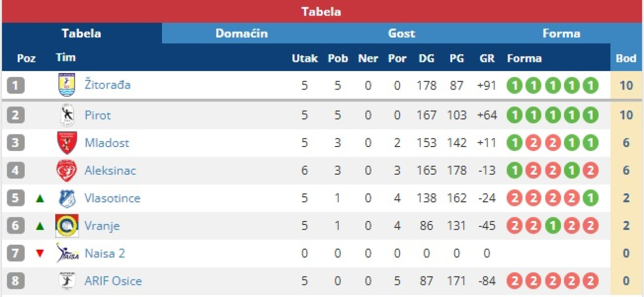Click the Mladost team logo
Image resolution: width=644 pixels, height=297 pixels.
tap(66, 143)
